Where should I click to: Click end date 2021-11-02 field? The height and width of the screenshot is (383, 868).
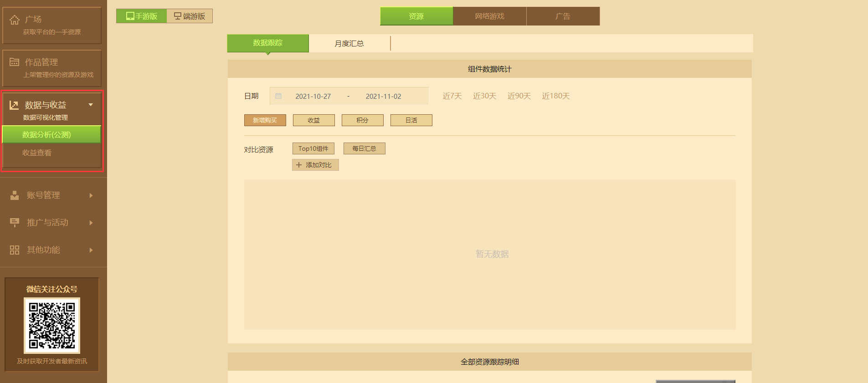(x=384, y=96)
